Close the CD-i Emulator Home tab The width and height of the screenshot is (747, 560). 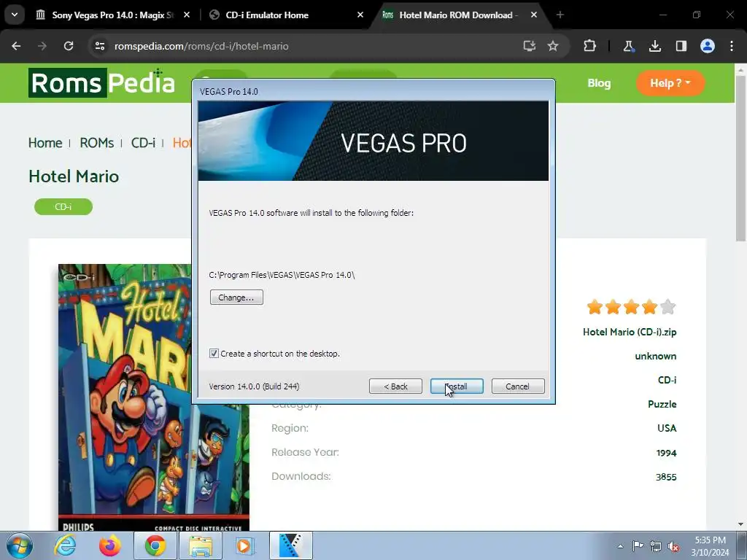click(360, 15)
